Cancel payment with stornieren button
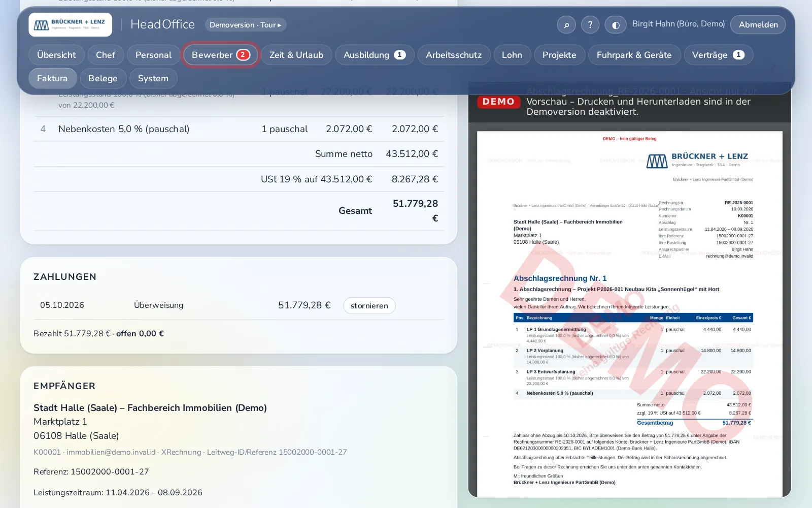Image resolution: width=812 pixels, height=508 pixels. (x=369, y=306)
